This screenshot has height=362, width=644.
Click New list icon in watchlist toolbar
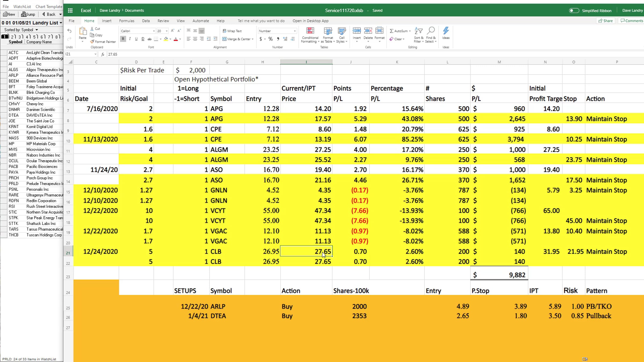coord(9,14)
